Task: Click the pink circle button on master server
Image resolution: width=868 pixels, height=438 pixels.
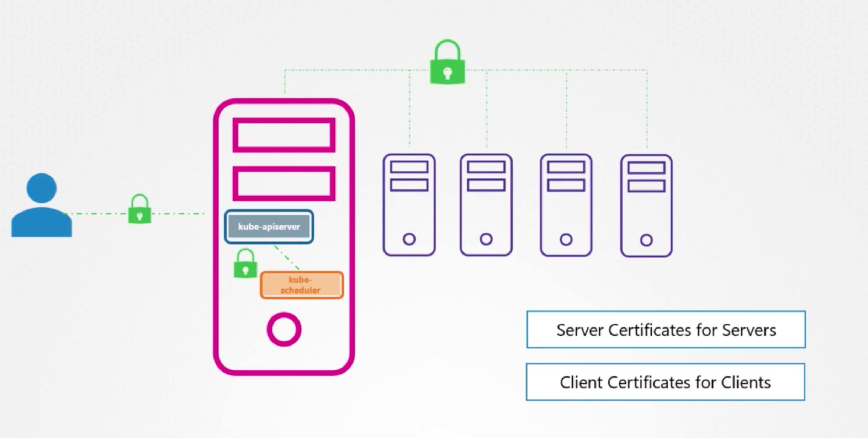Action: point(284,330)
